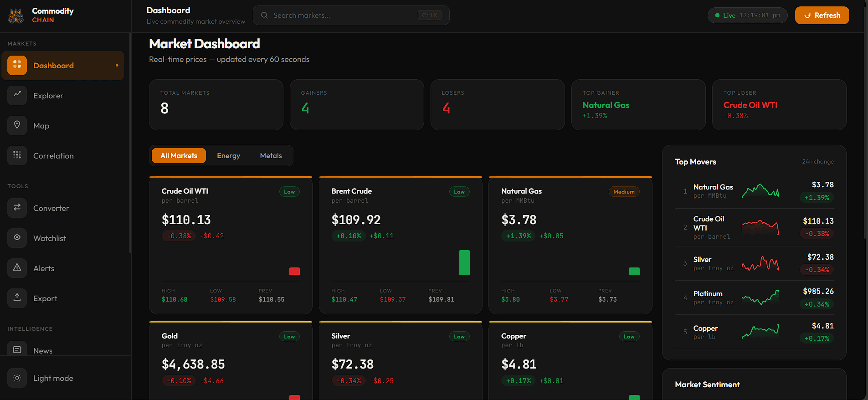Click the Ctrl K shortcut badge
Screen dimensions: 868x400
tap(429, 15)
